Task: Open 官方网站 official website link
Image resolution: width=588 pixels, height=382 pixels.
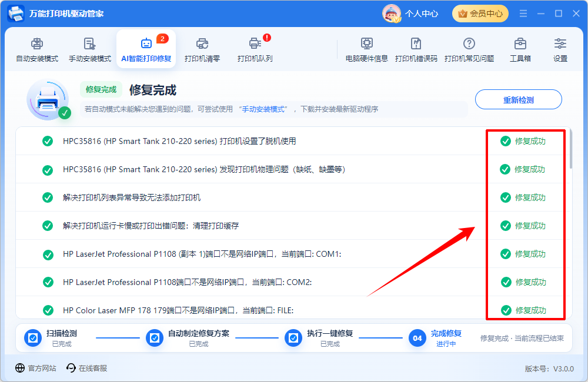Action: (42, 368)
